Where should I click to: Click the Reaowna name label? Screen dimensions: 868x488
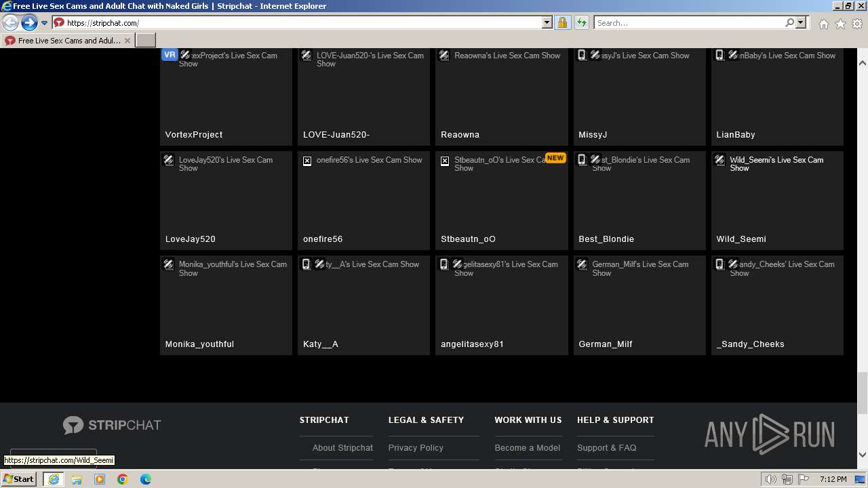[x=460, y=135]
